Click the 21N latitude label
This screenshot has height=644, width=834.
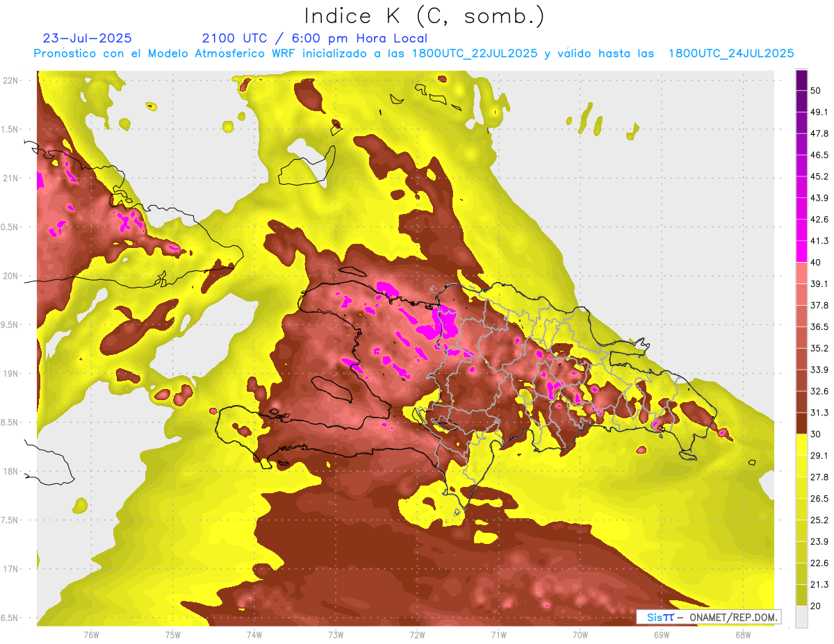click(x=12, y=178)
